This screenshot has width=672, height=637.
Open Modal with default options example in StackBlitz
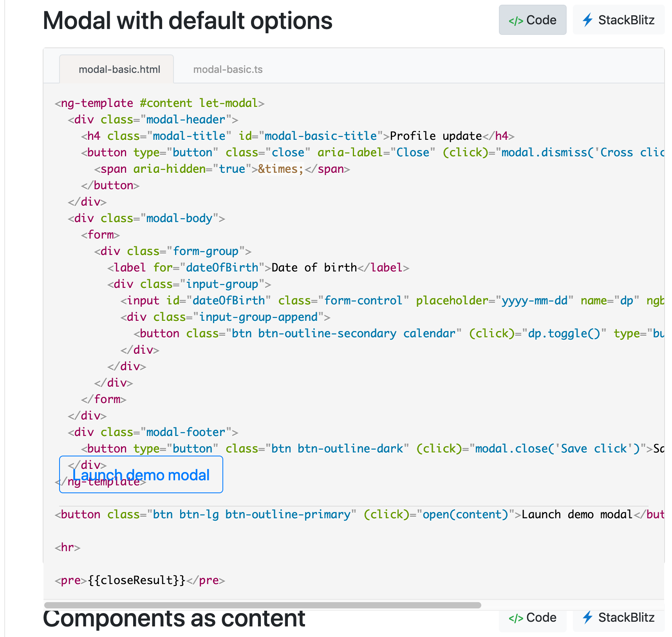[618, 20]
